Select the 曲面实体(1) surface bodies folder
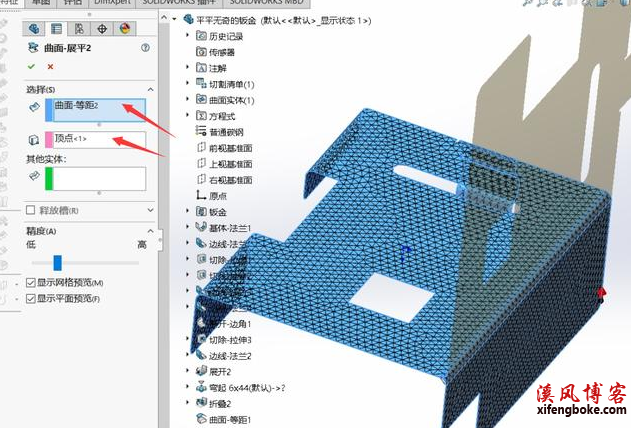The image size is (631, 428). click(x=225, y=100)
